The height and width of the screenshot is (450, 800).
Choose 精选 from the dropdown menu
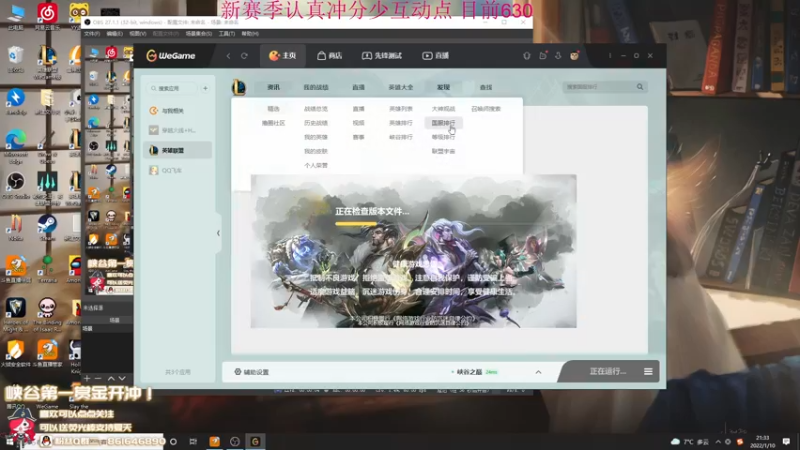273,109
